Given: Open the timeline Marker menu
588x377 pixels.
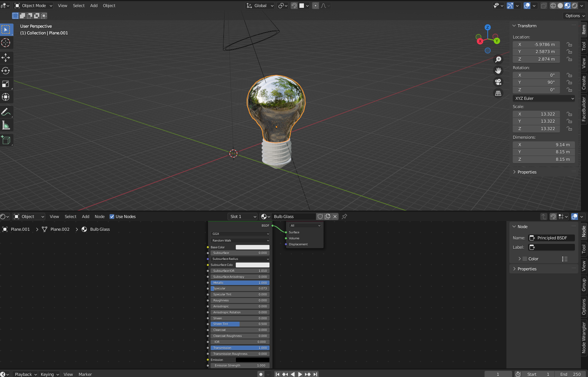Looking at the screenshot, I should [x=85, y=374].
